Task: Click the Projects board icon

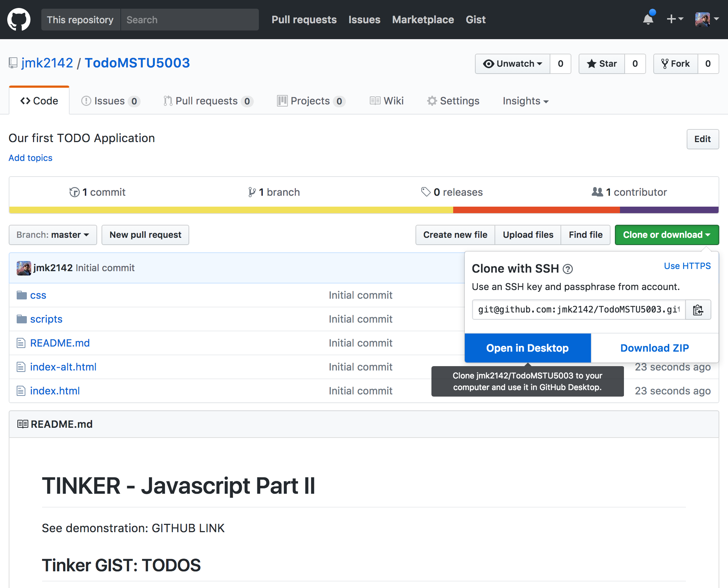Action: tap(282, 101)
